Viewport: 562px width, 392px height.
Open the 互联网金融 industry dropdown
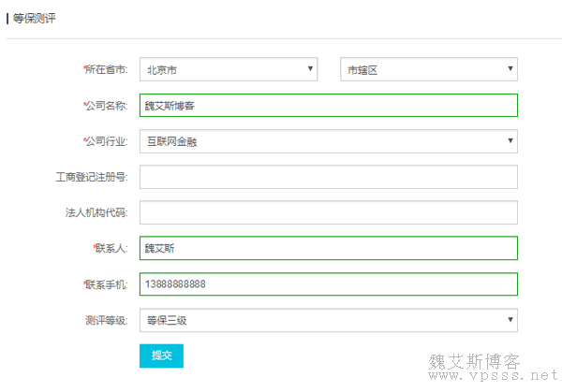(x=328, y=141)
